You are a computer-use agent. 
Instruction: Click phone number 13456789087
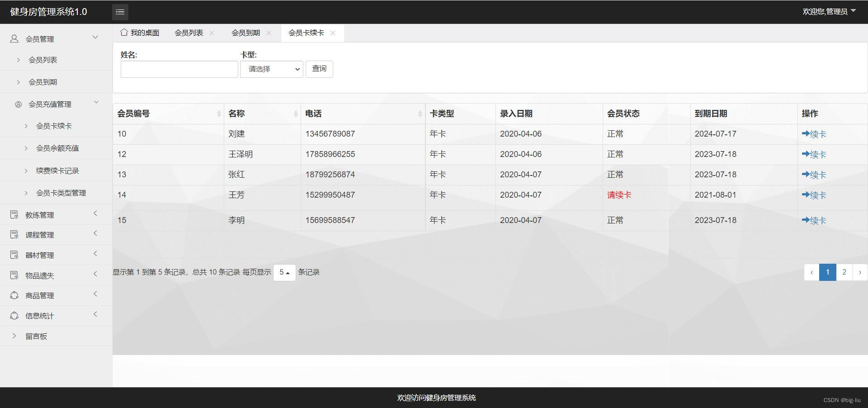click(330, 134)
